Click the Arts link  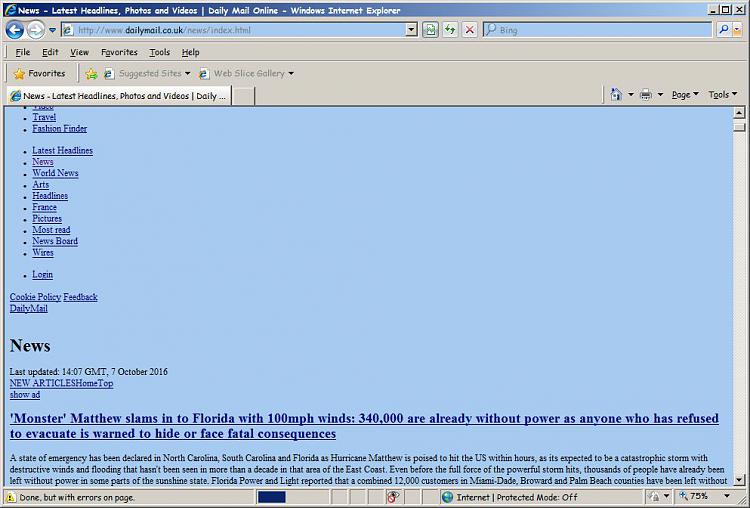(41, 185)
